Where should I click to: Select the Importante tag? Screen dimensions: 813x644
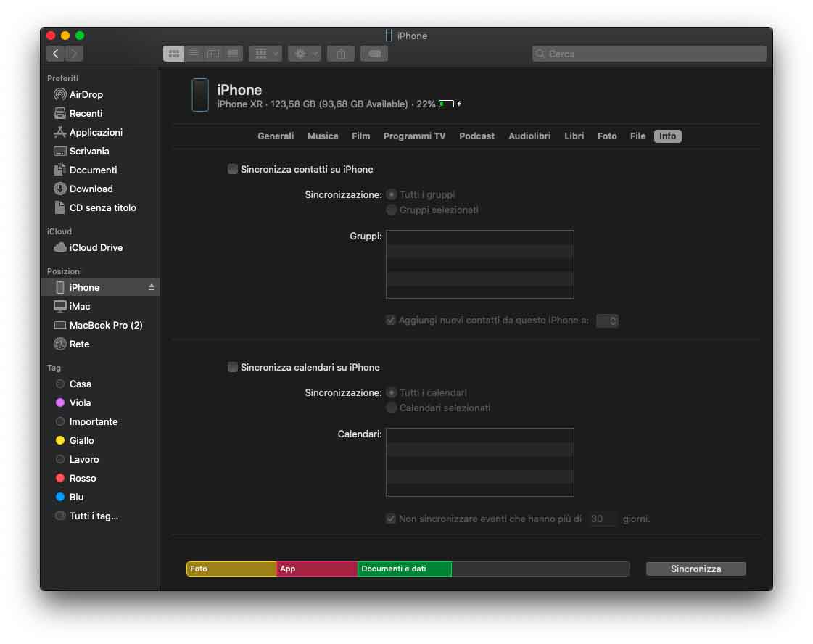click(x=99, y=421)
